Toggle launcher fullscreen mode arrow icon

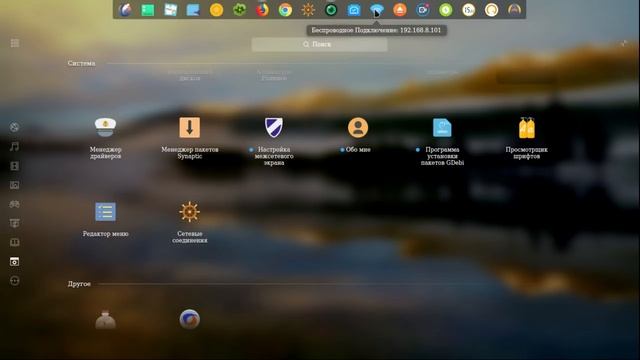point(624,43)
